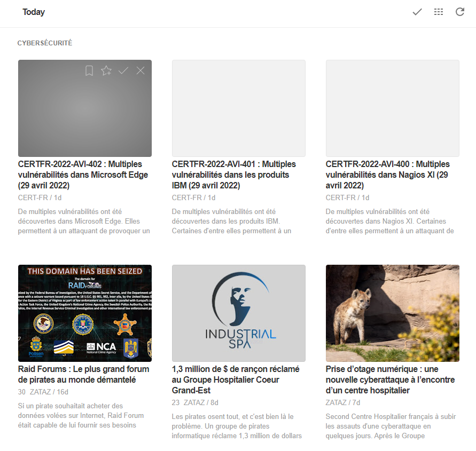Open the CERTFR-2022-AVI-401 IBM article thumbnail
The width and height of the screenshot is (476, 451).
click(x=239, y=108)
